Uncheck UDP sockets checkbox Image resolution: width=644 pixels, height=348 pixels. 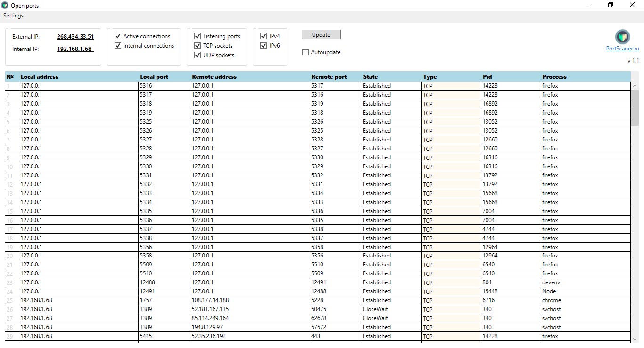click(198, 55)
